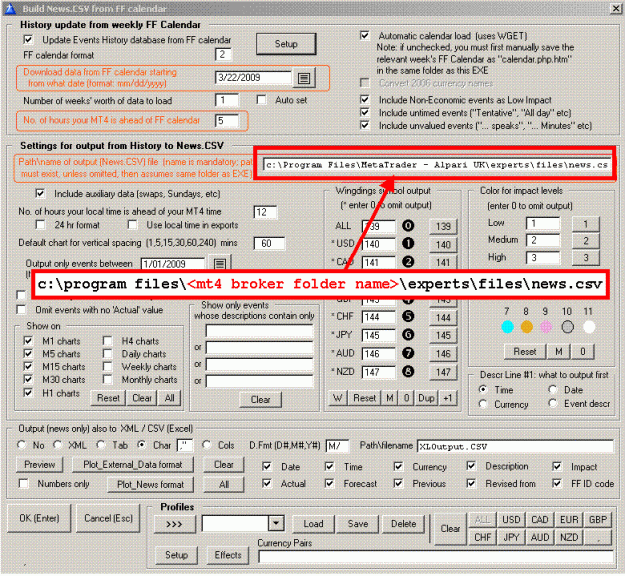Click the Currency Pairs text field

pos(436,556)
